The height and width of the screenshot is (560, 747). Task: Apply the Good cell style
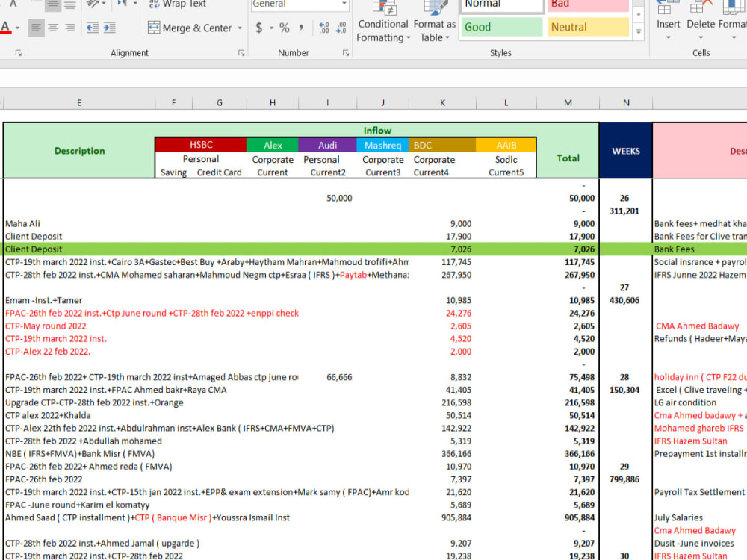point(500,26)
